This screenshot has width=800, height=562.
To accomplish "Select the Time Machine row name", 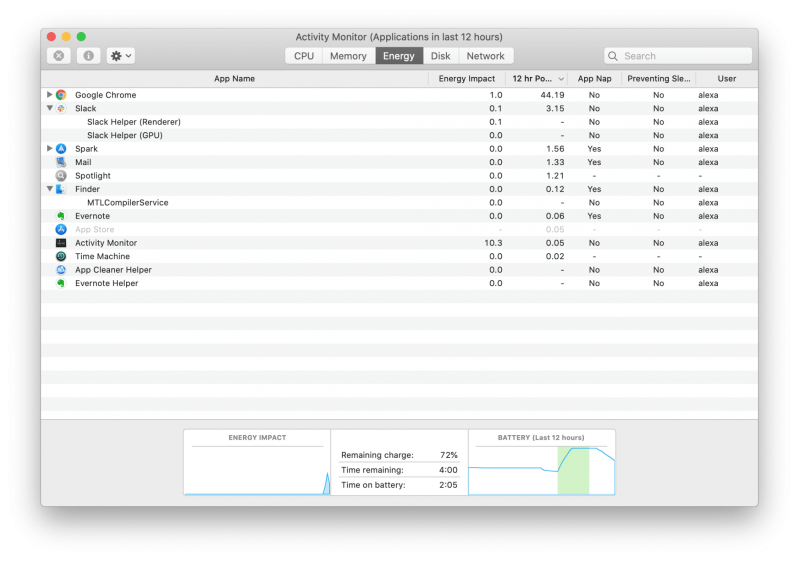I will pos(103,256).
